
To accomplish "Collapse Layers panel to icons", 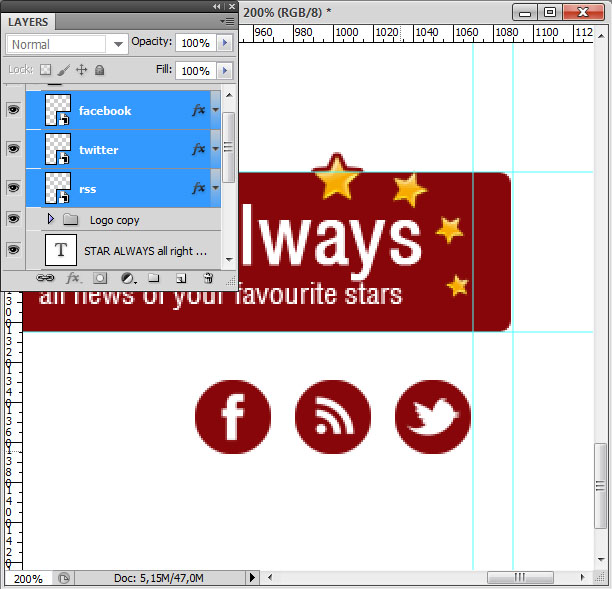I will 217,6.
